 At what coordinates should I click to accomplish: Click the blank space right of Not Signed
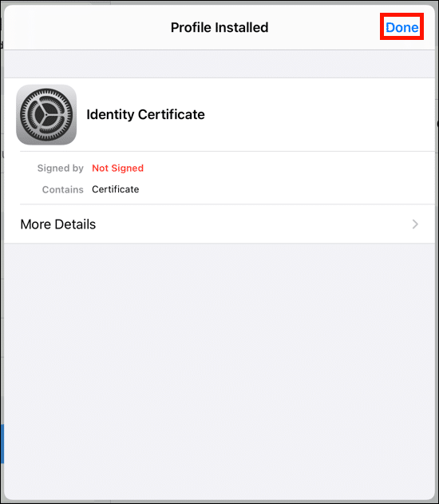point(289,168)
